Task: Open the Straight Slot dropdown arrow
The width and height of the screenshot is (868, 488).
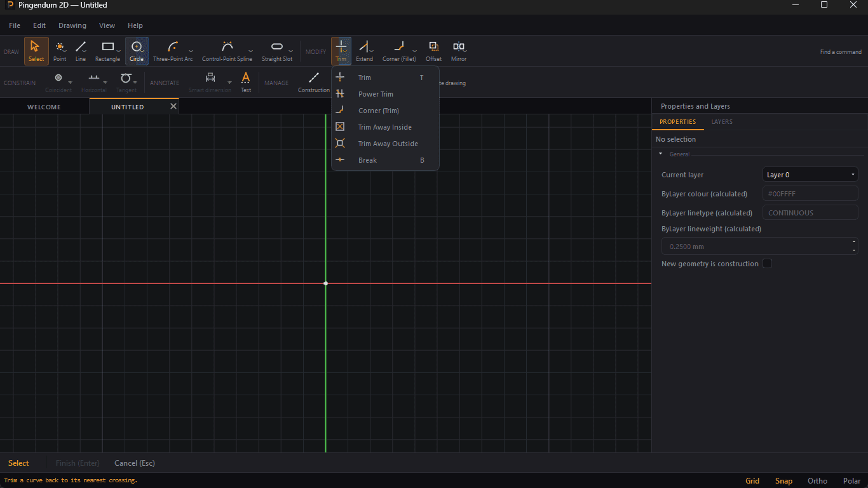Action: pyautogui.click(x=291, y=51)
